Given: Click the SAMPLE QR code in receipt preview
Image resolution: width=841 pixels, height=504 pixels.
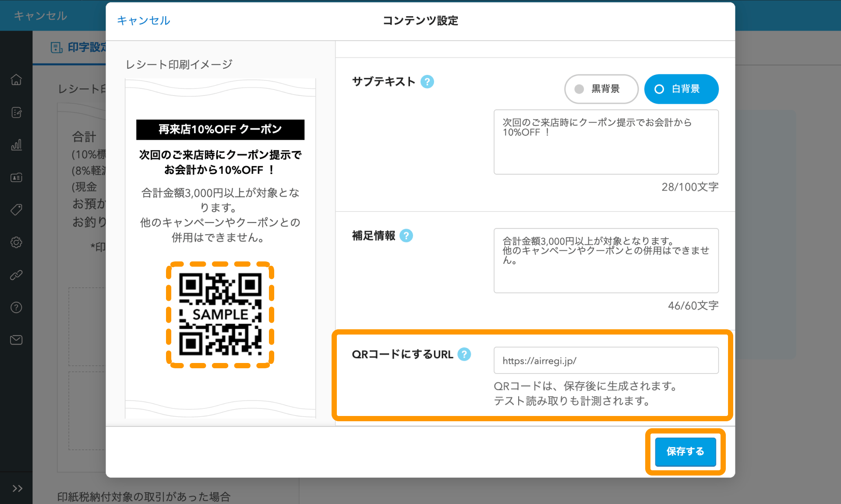Looking at the screenshot, I should (x=220, y=314).
